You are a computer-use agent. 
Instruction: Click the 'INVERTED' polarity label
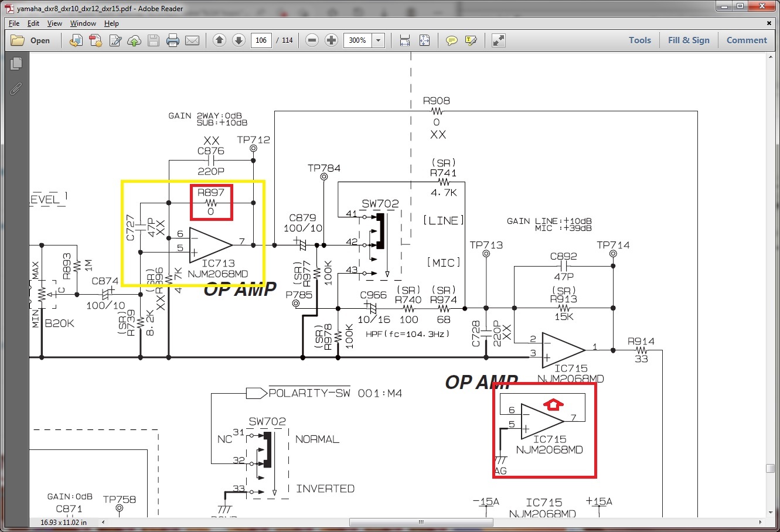325,489
